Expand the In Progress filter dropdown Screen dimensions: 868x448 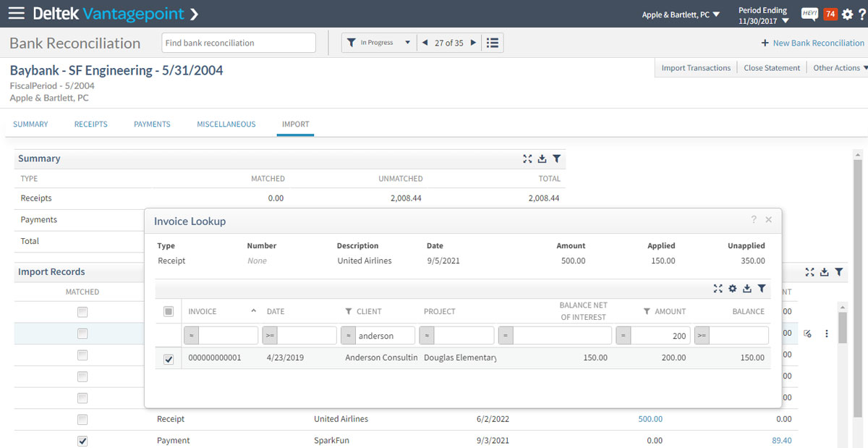point(407,43)
